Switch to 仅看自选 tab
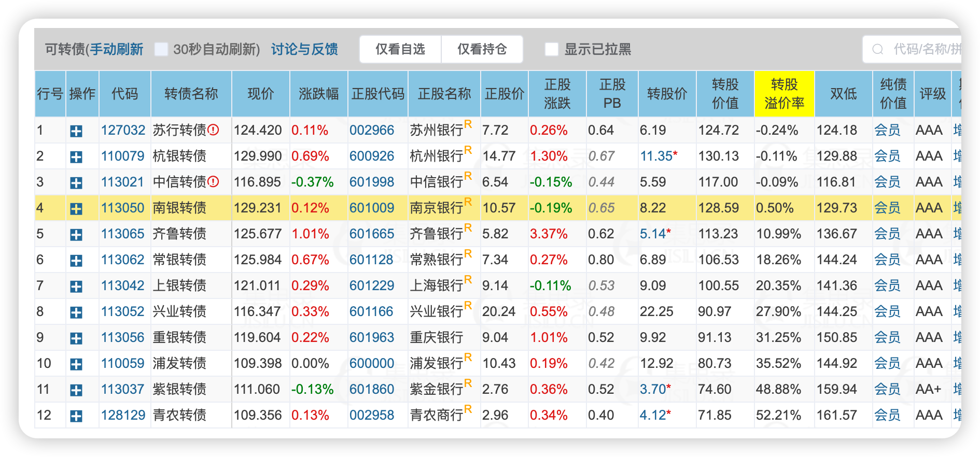This screenshot has width=980, height=457. tap(400, 49)
